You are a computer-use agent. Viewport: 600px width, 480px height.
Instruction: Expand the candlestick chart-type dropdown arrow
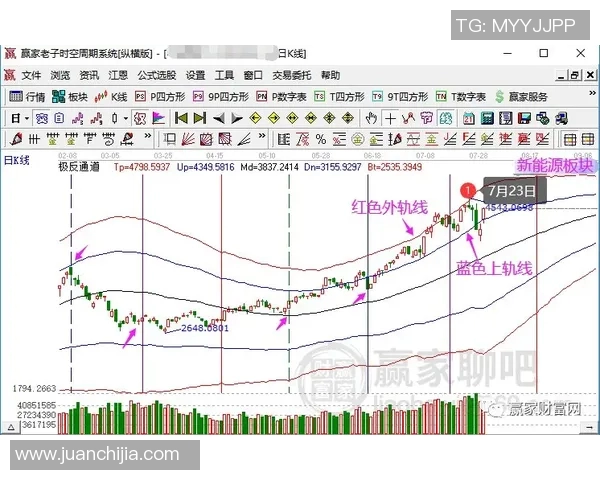click(126, 119)
